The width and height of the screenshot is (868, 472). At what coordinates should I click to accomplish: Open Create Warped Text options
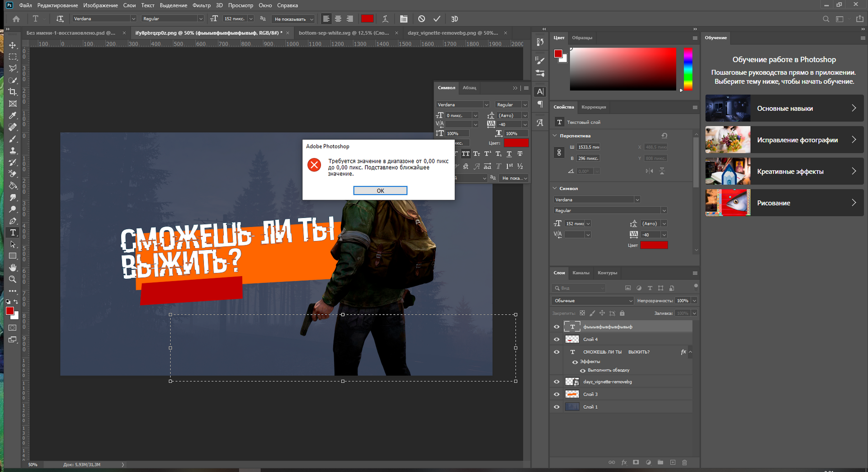[385, 19]
